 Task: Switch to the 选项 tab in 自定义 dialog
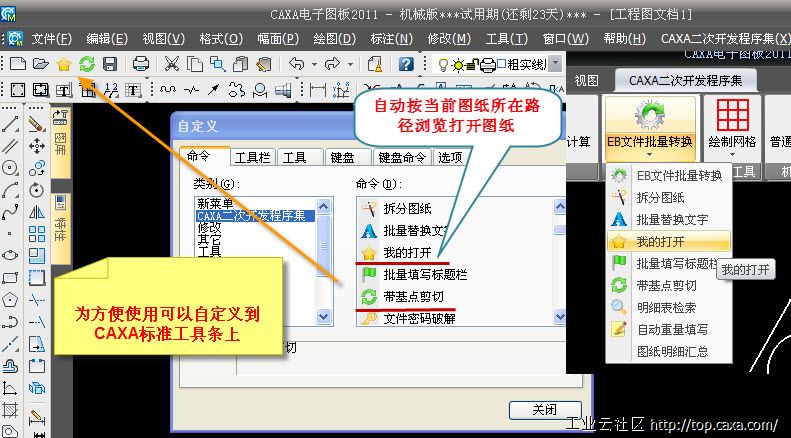pos(450,157)
